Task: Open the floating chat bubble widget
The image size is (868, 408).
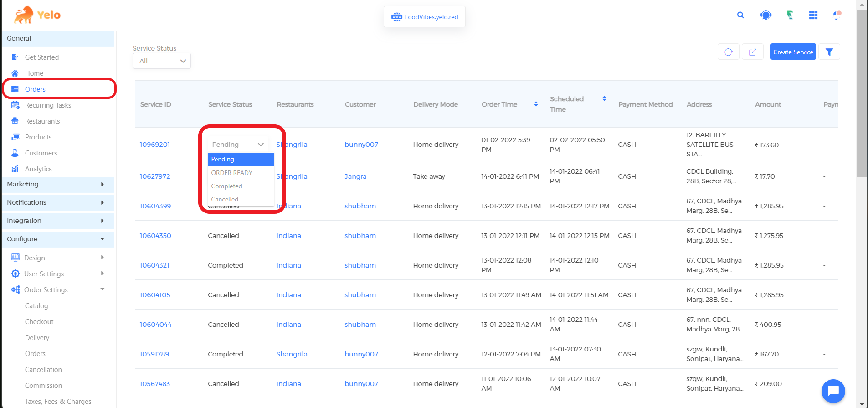Action: [833, 391]
